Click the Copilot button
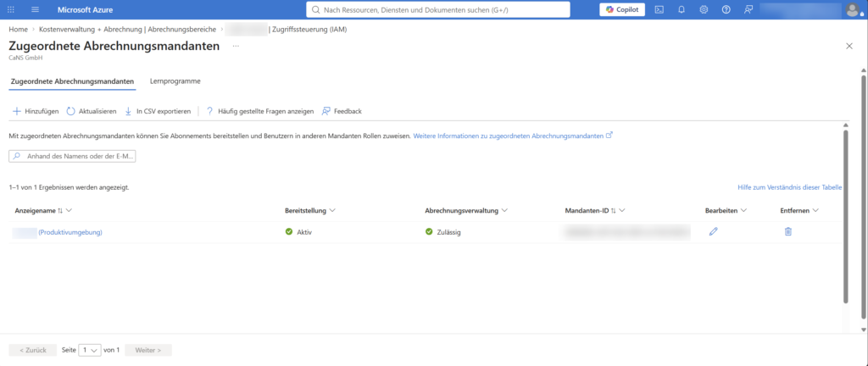 (x=622, y=9)
